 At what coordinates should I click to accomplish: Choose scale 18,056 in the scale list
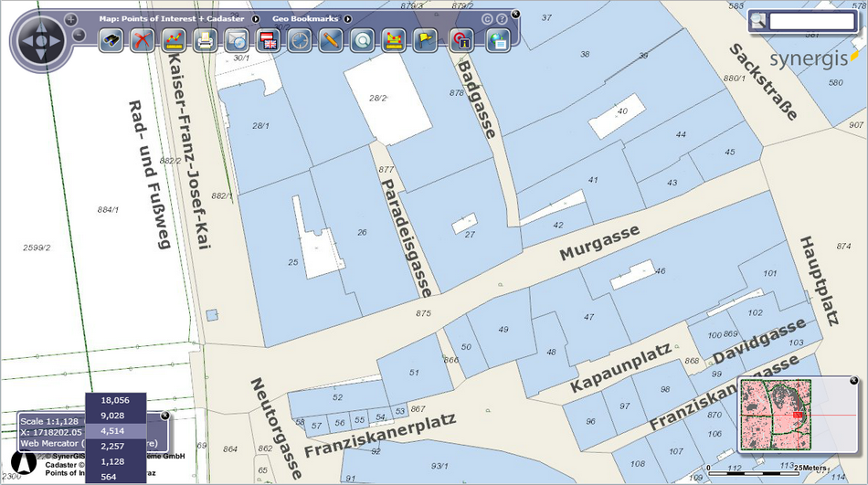click(x=115, y=400)
